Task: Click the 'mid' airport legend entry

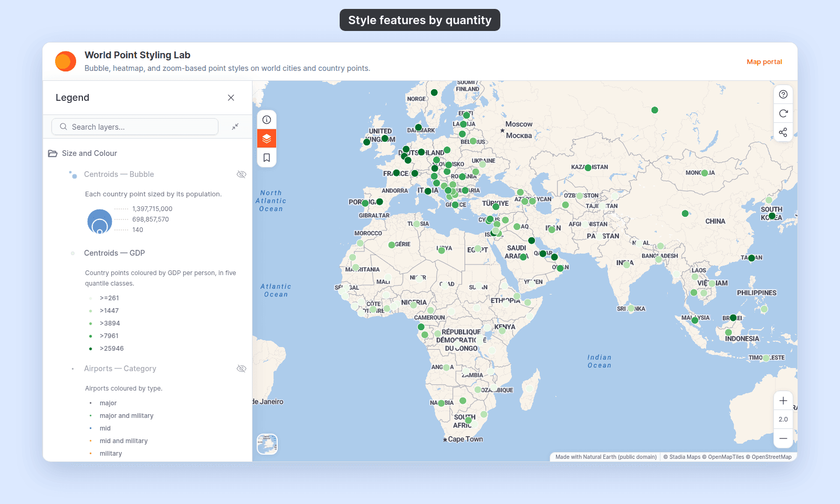Action: click(x=105, y=428)
